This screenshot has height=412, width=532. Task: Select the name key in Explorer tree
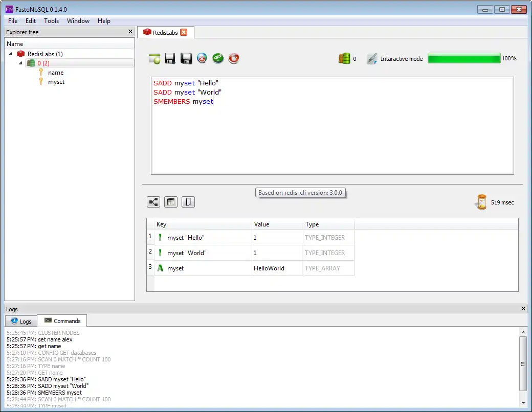[56, 73]
